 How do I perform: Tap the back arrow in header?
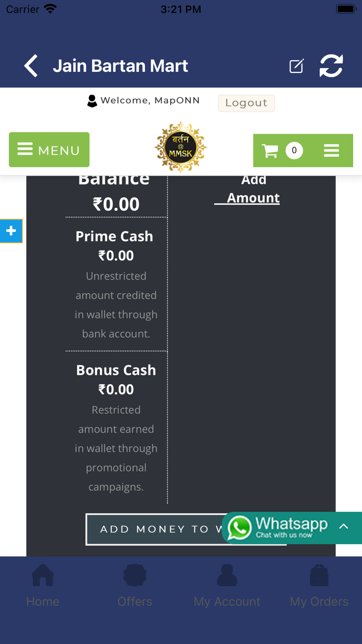point(31,66)
